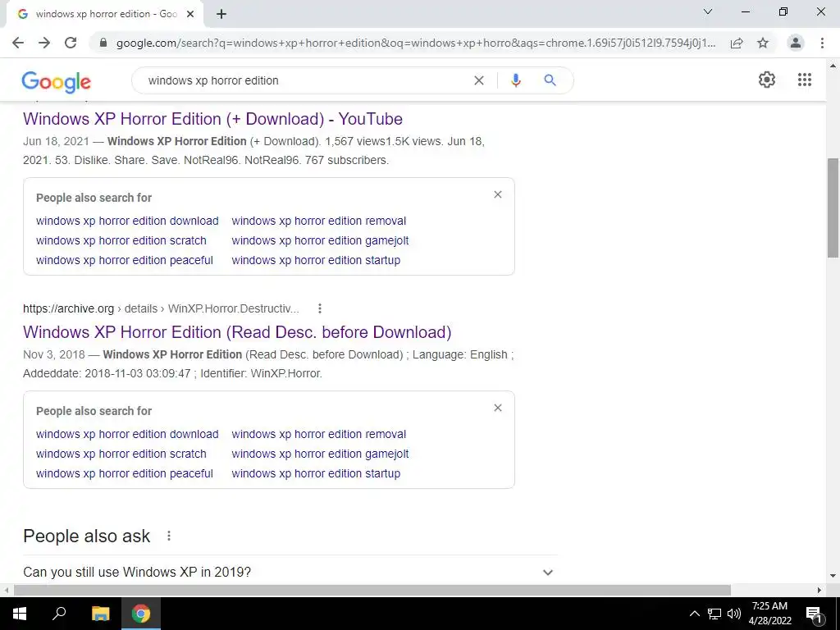Click the horizontal scrollbar thumb
This screenshot has height=630, width=840.
click(x=372, y=590)
